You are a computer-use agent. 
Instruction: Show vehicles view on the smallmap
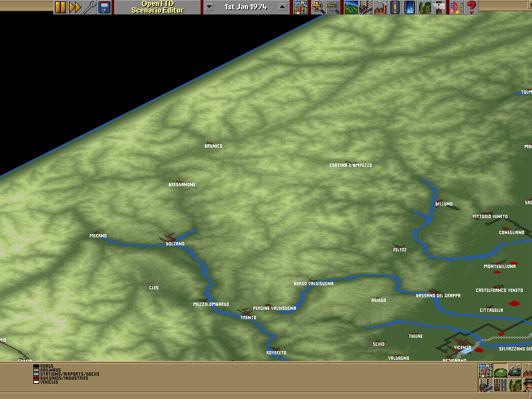(x=515, y=371)
